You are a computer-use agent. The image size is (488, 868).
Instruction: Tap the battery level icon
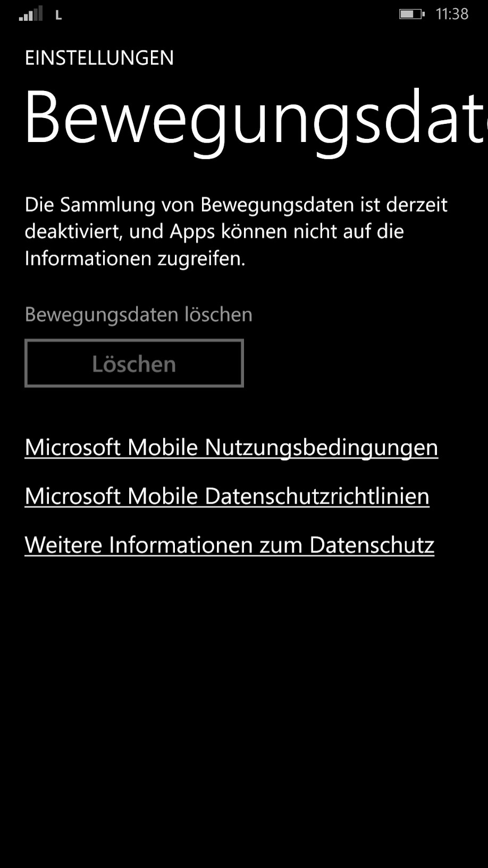pyautogui.click(x=411, y=14)
